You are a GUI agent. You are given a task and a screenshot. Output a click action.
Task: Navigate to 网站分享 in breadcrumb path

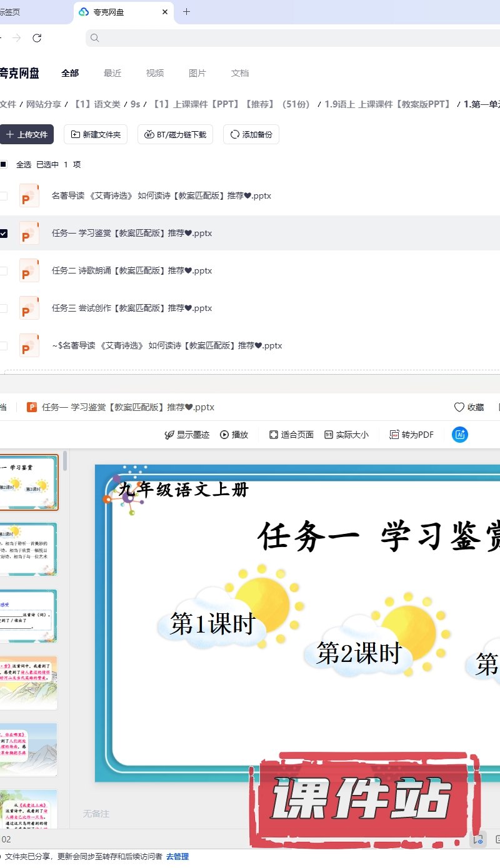[x=43, y=104]
